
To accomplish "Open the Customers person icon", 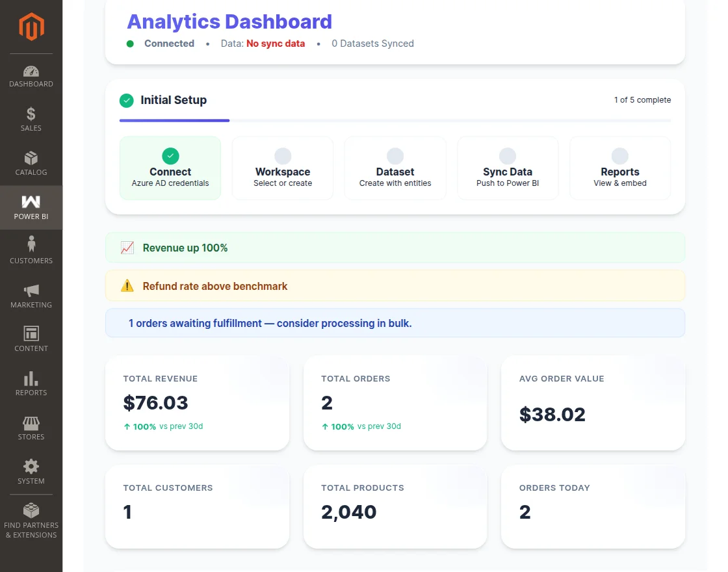I will (31, 244).
